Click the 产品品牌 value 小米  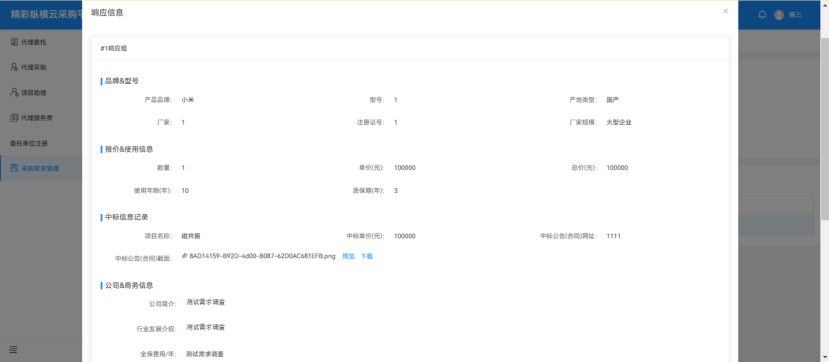(188, 99)
